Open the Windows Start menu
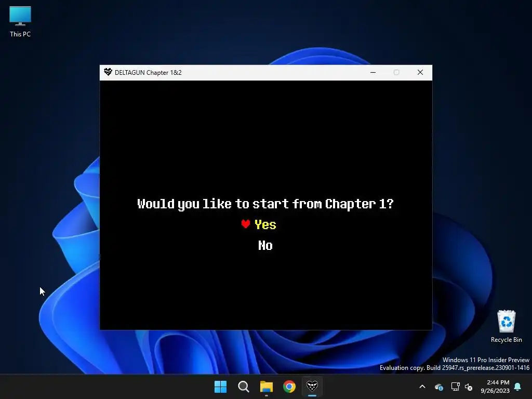The image size is (532, 399). click(220, 387)
